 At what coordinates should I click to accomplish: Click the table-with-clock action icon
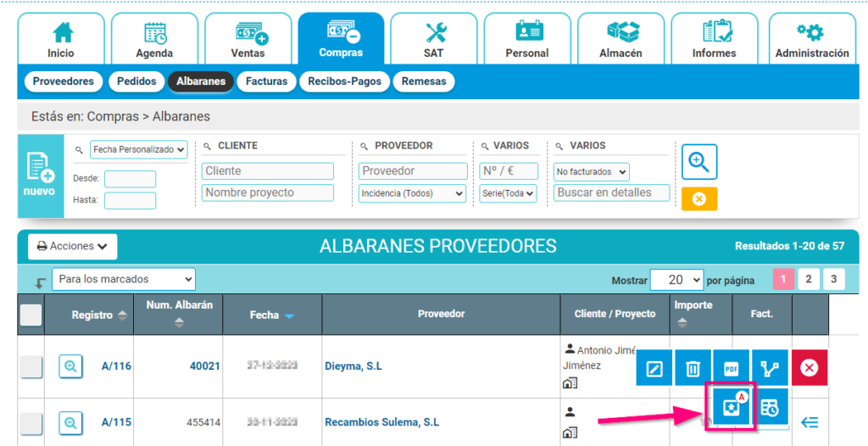click(x=770, y=407)
